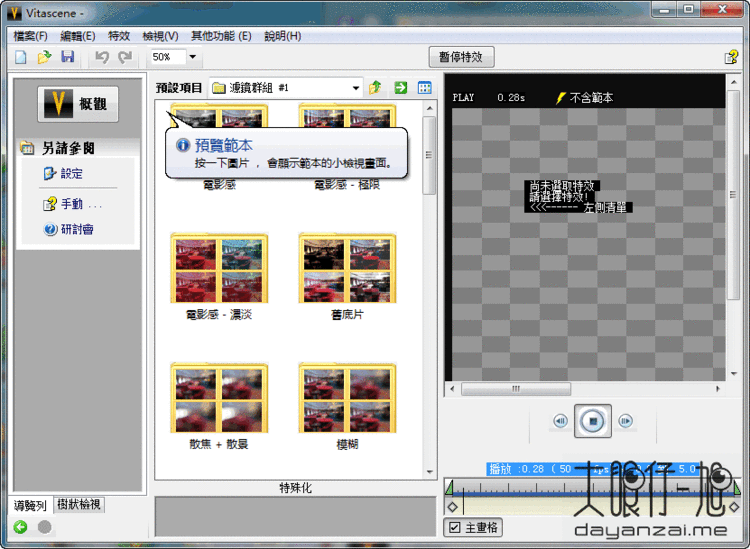
Task: Step to previous frame button
Action: click(560, 421)
